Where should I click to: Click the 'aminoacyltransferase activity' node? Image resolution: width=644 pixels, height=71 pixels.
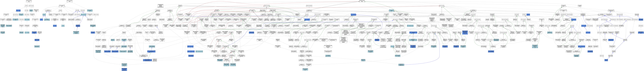coord(35,19)
